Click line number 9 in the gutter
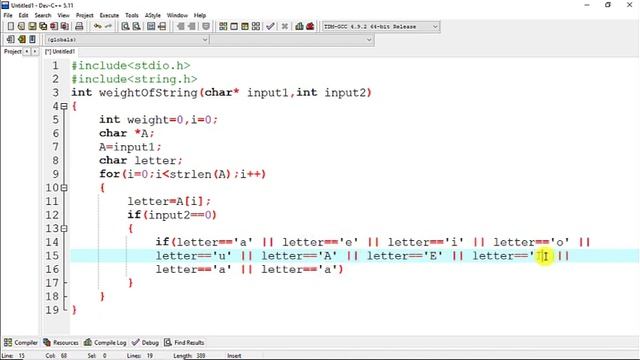640x360 pixels. pos(56,174)
